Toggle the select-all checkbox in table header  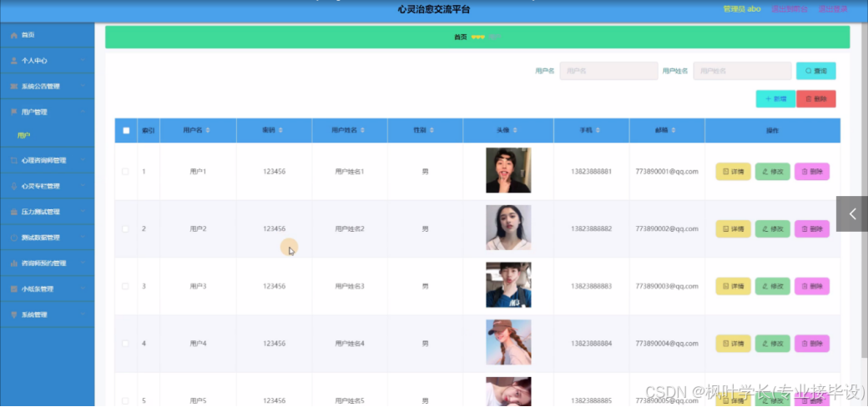(x=126, y=130)
